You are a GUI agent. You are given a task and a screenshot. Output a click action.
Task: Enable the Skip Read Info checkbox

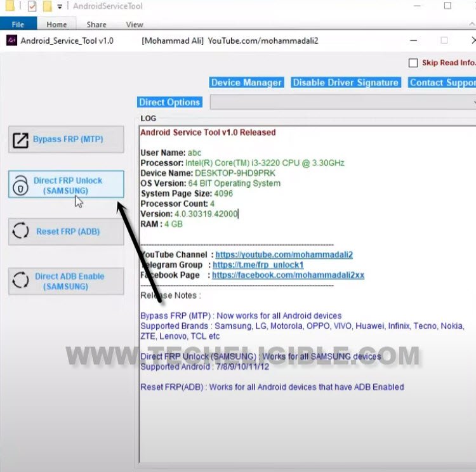[x=413, y=63]
